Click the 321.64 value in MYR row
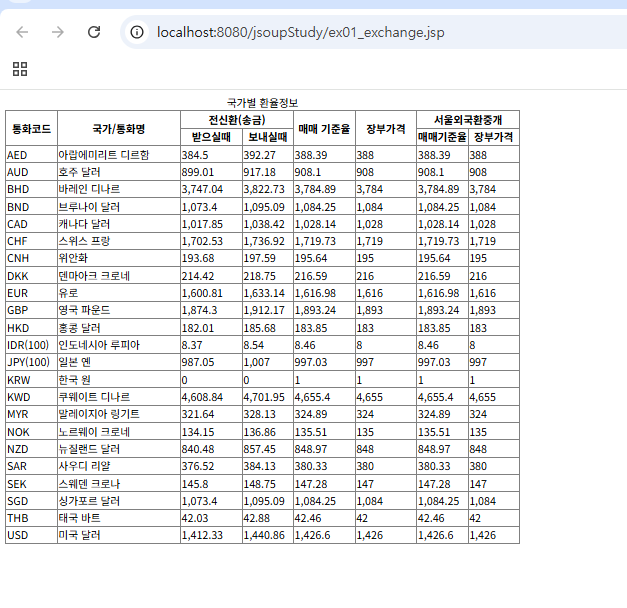The width and height of the screenshot is (627, 608). point(198,414)
